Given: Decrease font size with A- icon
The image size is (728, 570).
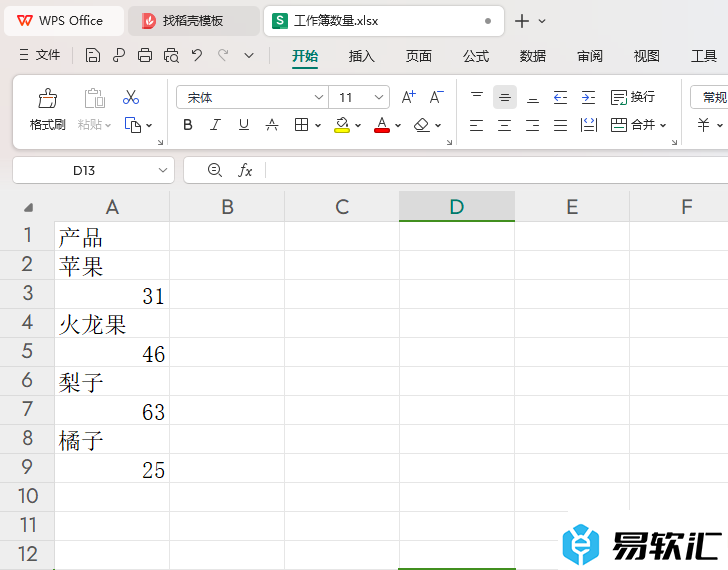Looking at the screenshot, I should tap(436, 97).
